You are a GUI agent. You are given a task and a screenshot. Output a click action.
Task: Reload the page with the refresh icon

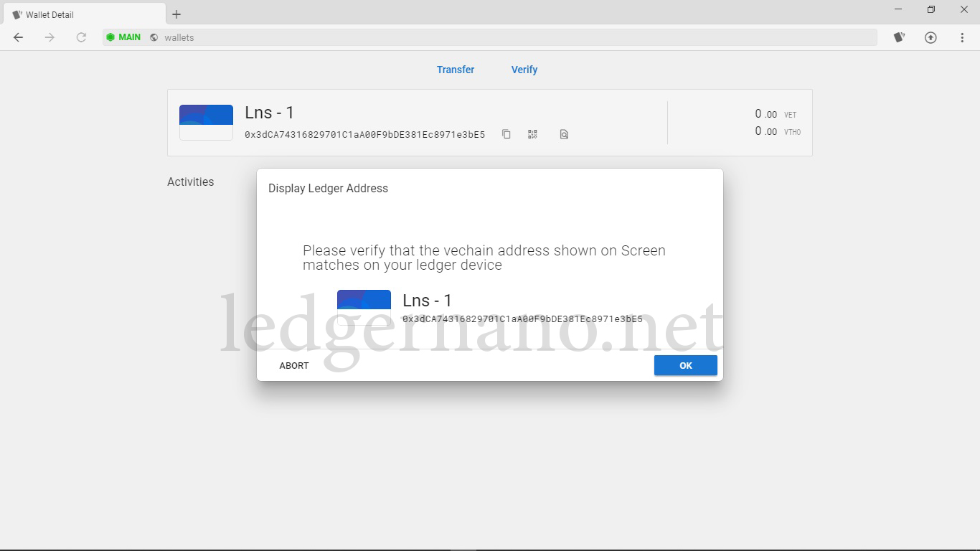pyautogui.click(x=81, y=37)
